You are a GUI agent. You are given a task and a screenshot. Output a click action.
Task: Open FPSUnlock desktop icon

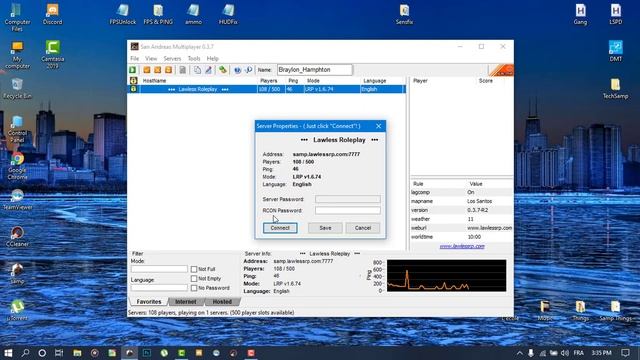(x=122, y=14)
